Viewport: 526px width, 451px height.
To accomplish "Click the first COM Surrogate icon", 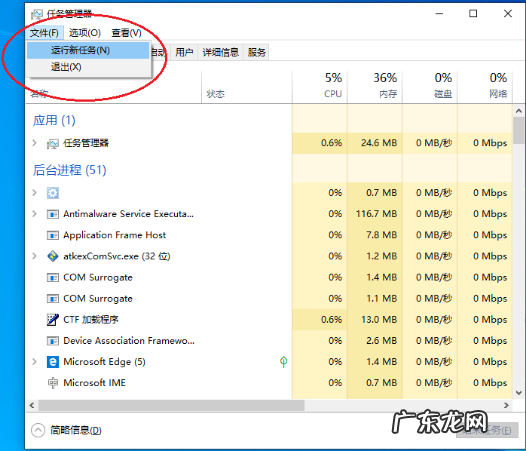I will 53,278.
